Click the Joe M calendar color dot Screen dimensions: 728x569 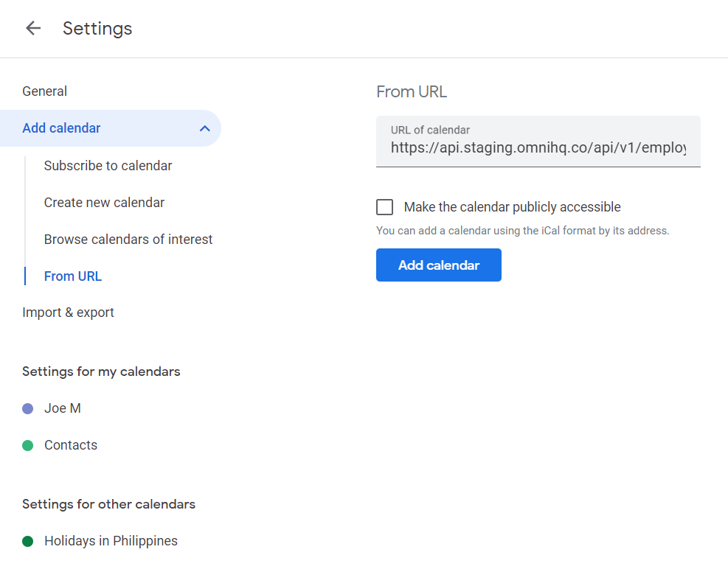[28, 408]
